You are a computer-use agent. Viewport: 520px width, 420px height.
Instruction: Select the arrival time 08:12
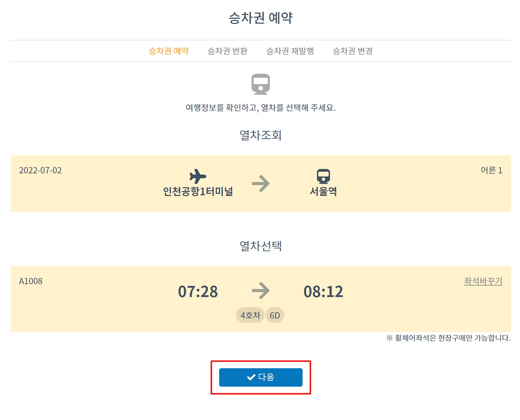tap(324, 291)
